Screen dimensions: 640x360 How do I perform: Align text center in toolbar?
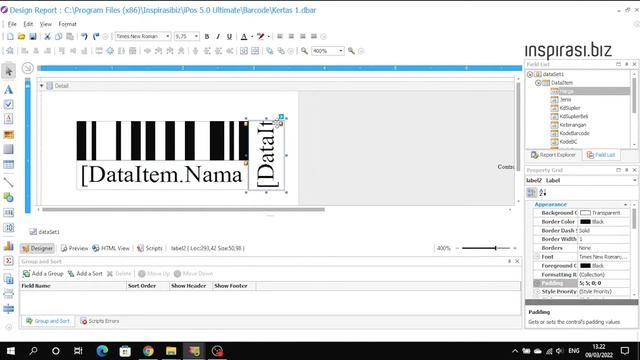[291, 37]
